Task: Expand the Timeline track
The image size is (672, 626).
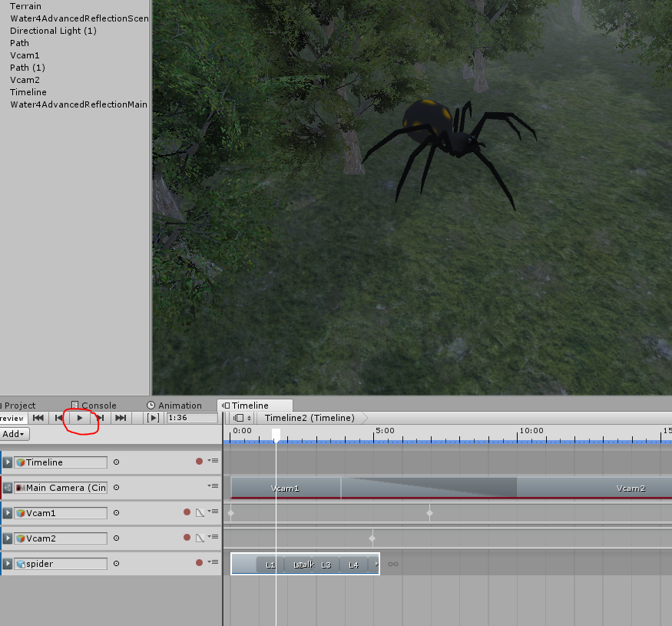Action: tap(7, 462)
